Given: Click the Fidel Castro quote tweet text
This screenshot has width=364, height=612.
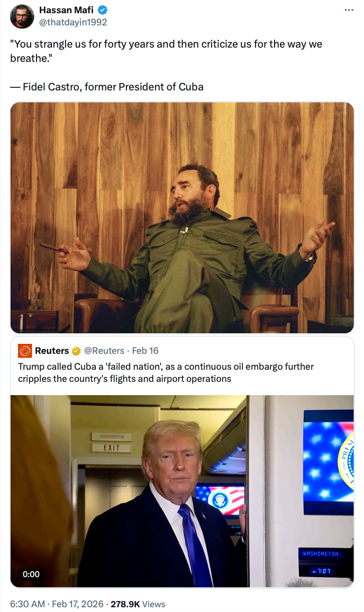Looking at the screenshot, I should (166, 65).
